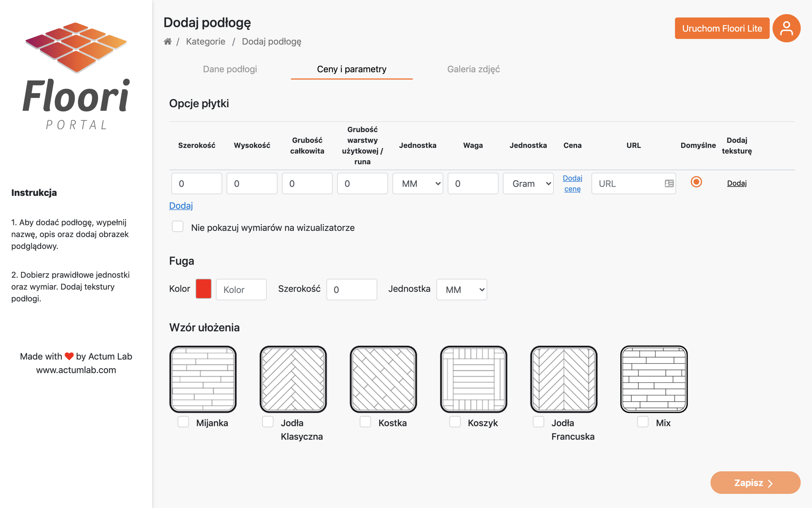Toggle 'Nie pokazuj wymiarów na wizualizatorze' checkbox
The image size is (812, 508).
tap(177, 226)
